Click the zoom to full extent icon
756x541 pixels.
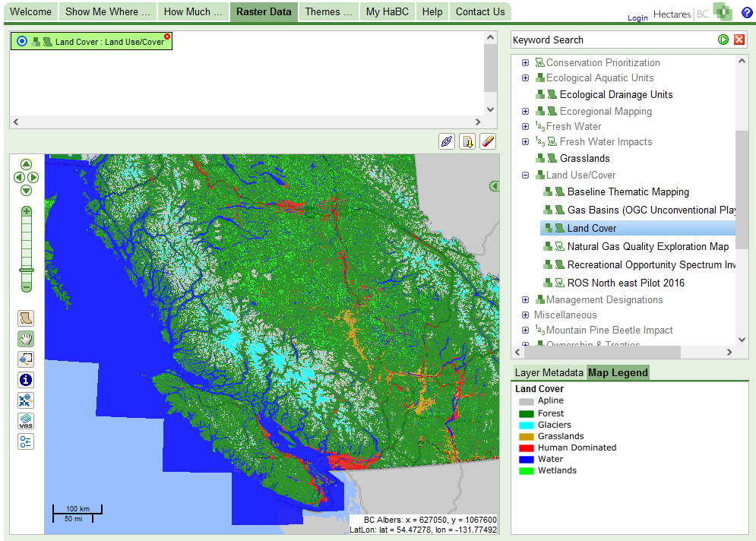tap(26, 400)
